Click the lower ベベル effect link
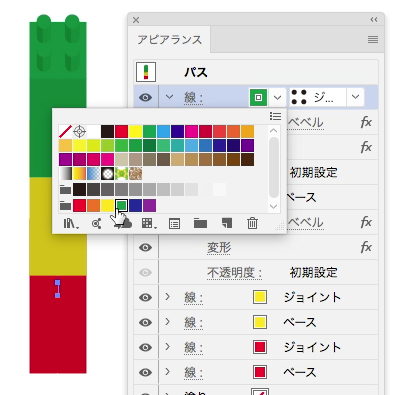 (305, 223)
